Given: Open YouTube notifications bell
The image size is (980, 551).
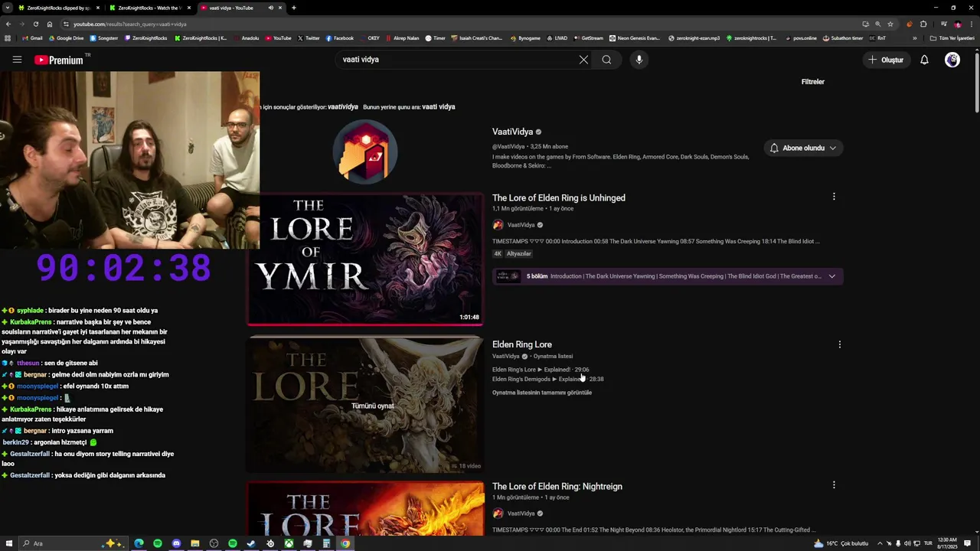Looking at the screenshot, I should pos(924,60).
